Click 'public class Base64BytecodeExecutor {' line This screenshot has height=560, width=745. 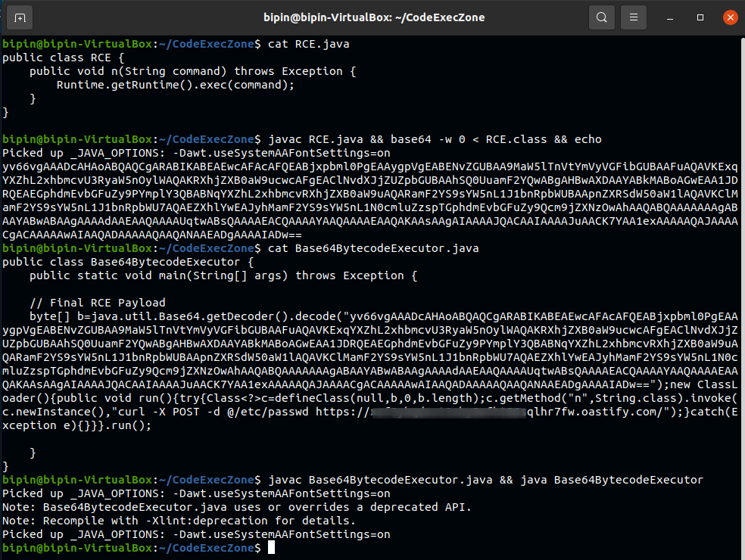tap(128, 262)
